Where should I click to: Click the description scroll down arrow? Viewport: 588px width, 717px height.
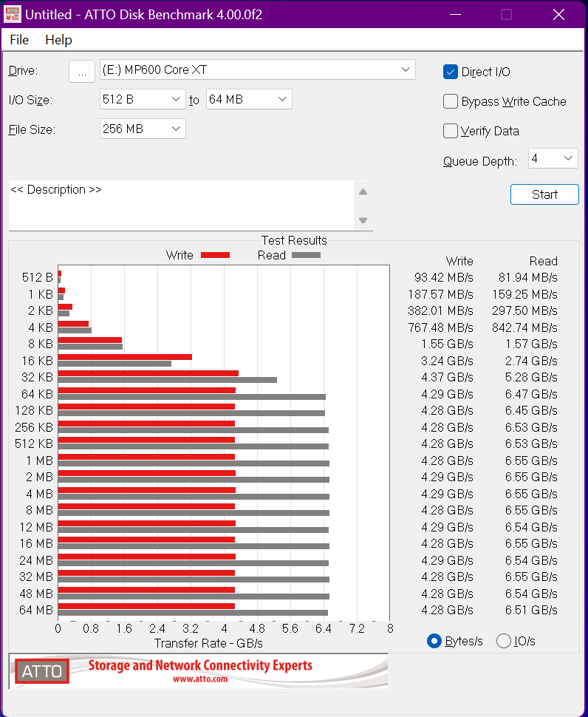click(363, 220)
